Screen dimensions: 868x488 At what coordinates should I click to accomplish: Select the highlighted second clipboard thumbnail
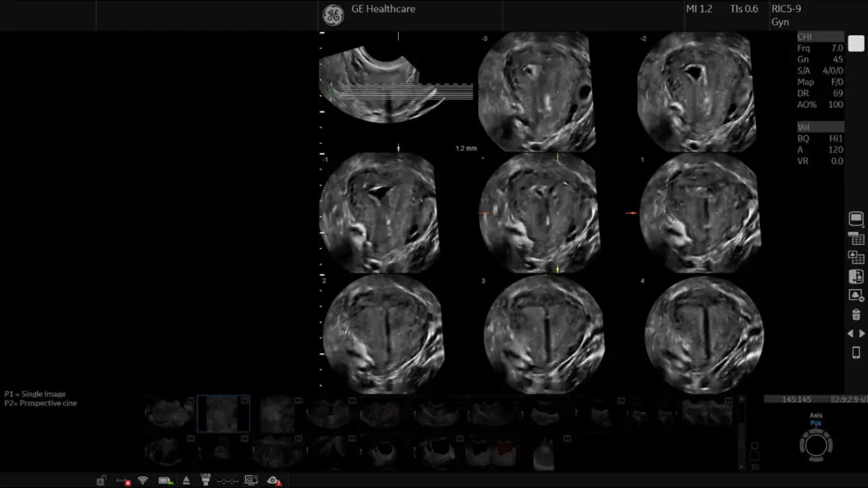(x=224, y=414)
